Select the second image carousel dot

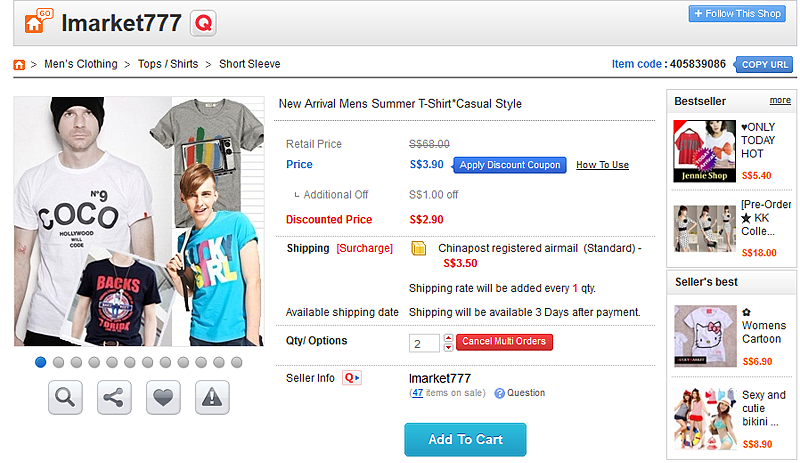pyautogui.click(x=59, y=362)
